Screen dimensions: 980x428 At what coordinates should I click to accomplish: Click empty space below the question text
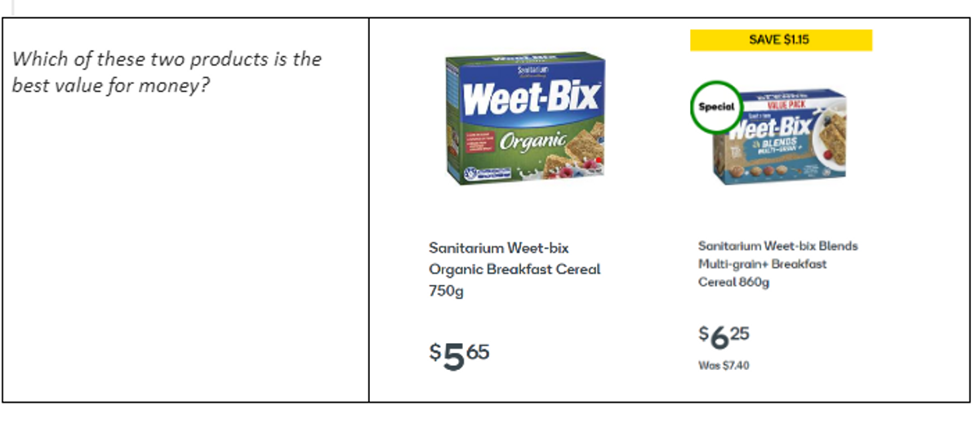(185, 245)
